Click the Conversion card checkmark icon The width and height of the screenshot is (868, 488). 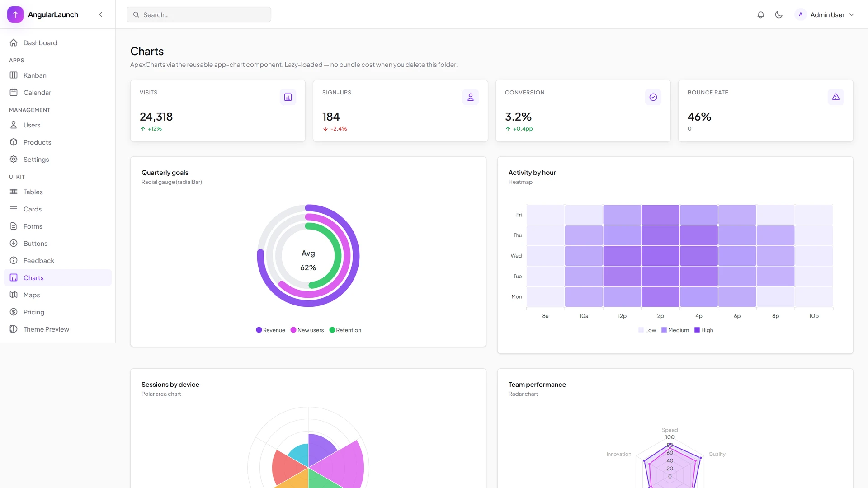point(653,97)
